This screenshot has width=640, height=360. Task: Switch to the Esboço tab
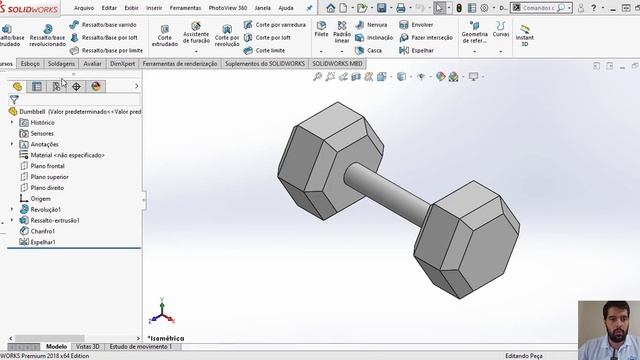coord(30,64)
